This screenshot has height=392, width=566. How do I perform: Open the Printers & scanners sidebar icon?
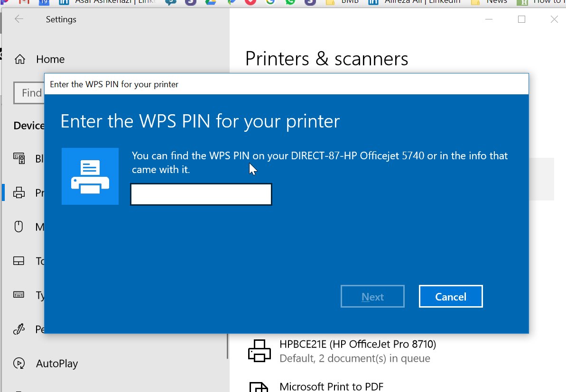pos(19,193)
